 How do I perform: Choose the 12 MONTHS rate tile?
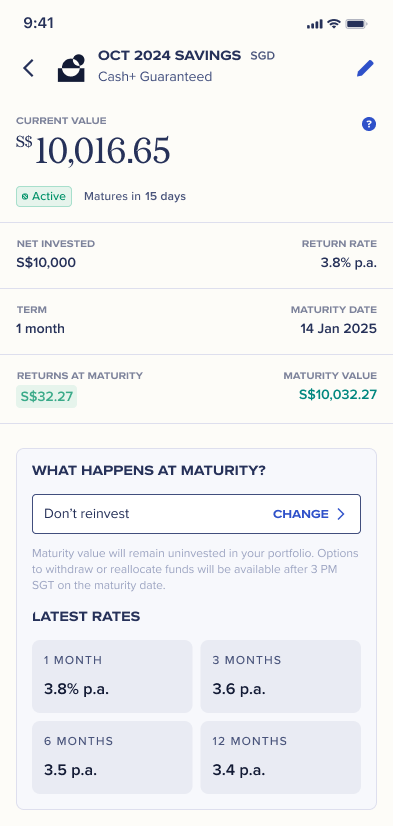pos(281,758)
